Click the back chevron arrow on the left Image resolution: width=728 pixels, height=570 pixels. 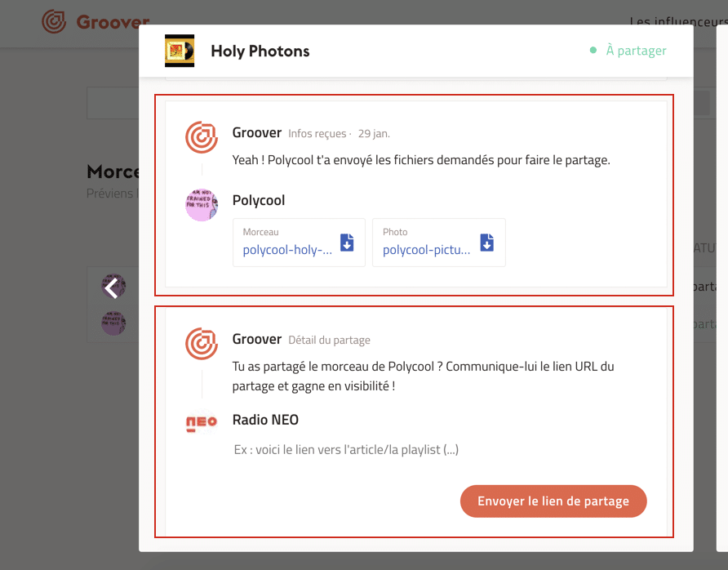[x=112, y=288]
